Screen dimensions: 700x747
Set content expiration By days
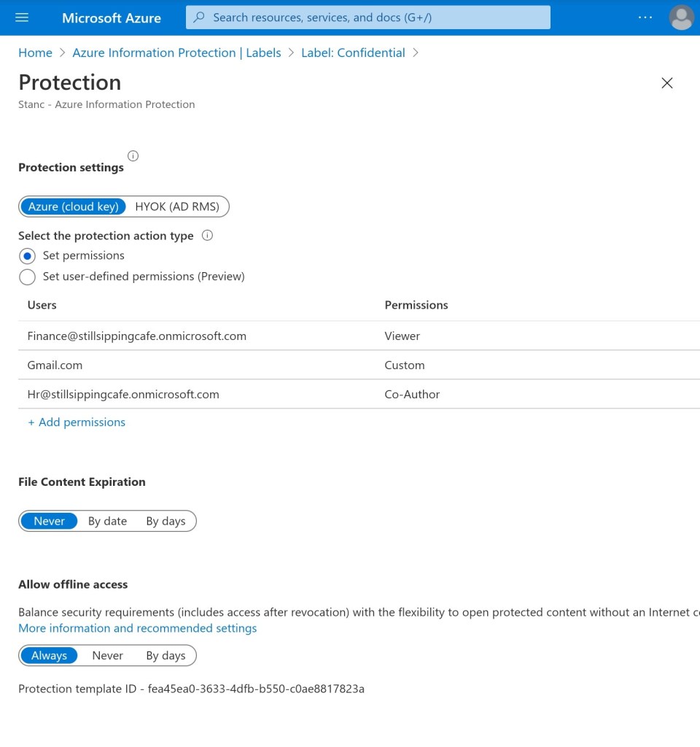click(166, 521)
